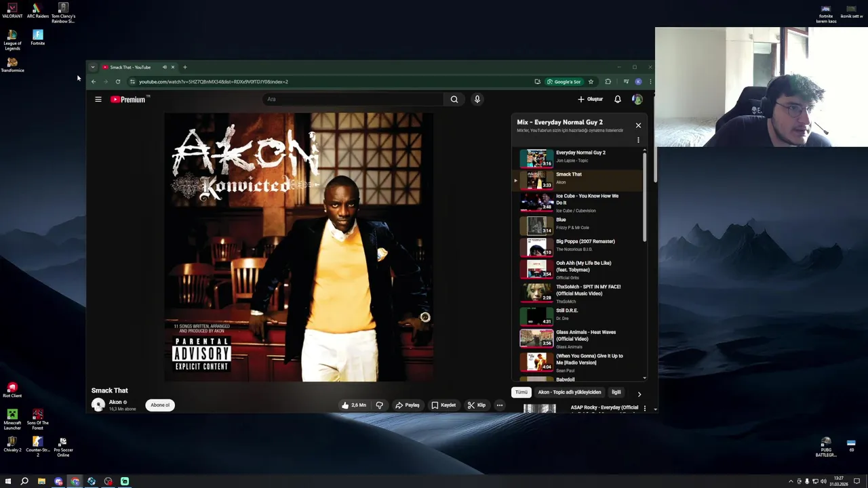Click the Klip clip button
The image size is (868, 488).
[477, 405]
